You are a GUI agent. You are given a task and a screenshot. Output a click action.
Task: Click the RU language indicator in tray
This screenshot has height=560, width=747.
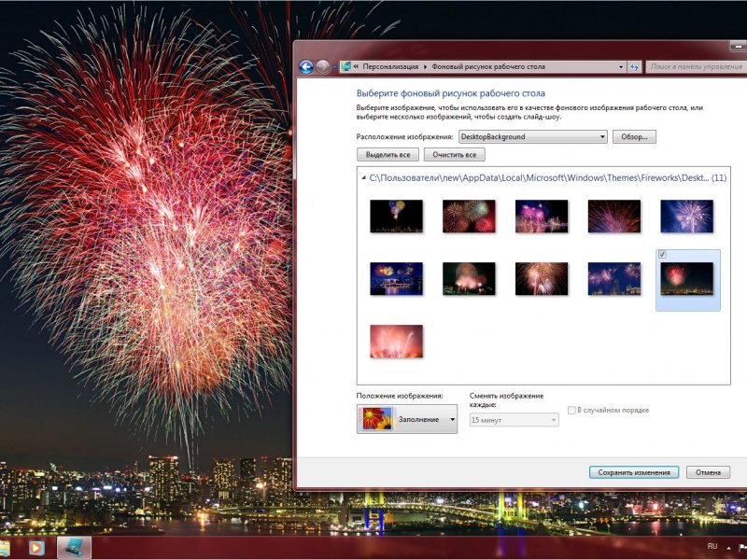[x=712, y=546]
